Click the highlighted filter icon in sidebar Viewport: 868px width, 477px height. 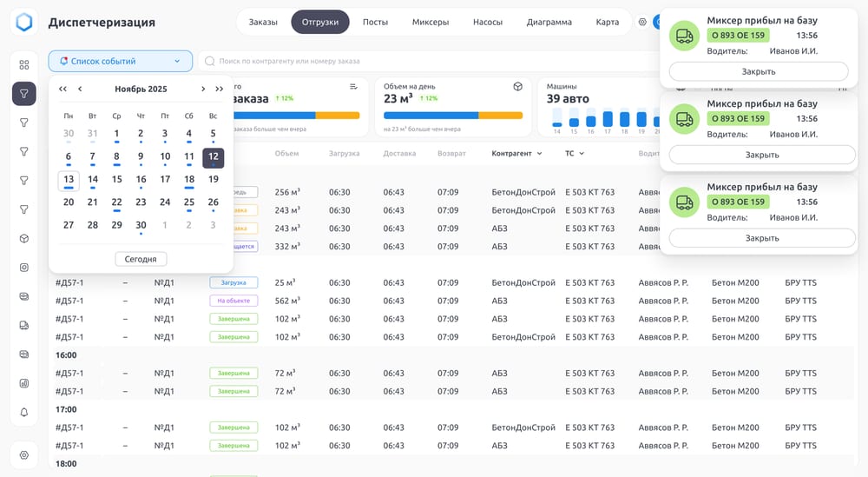coord(24,94)
